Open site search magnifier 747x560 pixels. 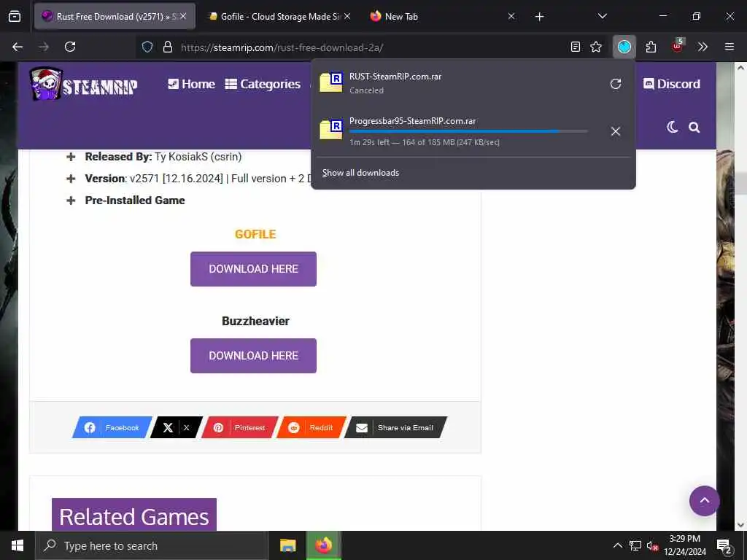point(694,127)
